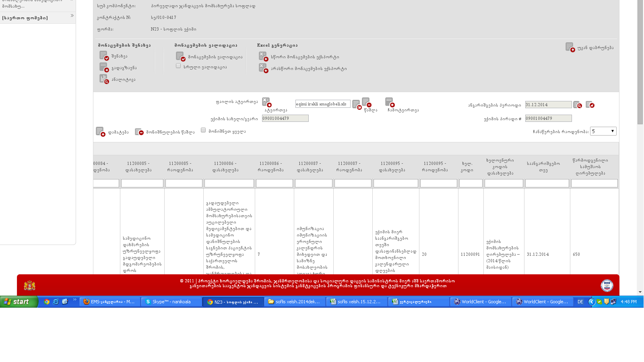Click the file name field eqimi irakli amaglobeli.xls

(322, 104)
